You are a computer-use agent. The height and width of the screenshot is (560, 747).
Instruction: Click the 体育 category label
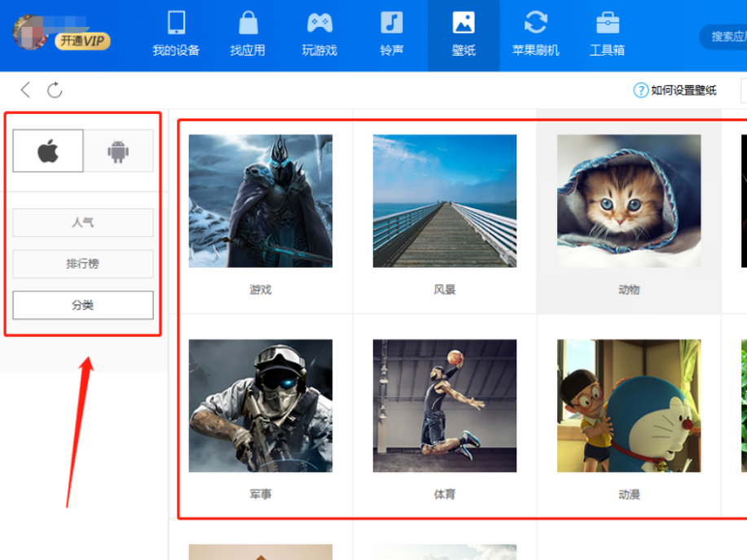point(445,494)
